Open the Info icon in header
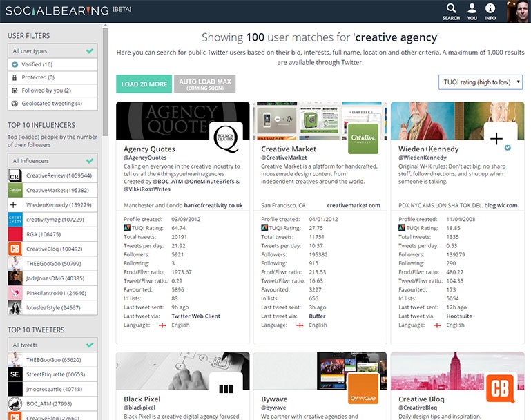 490,12
